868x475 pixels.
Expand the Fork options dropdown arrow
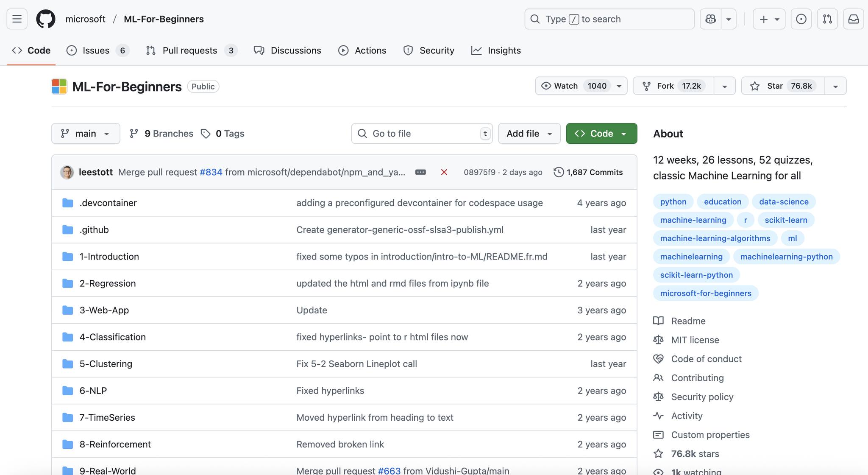[x=725, y=86]
